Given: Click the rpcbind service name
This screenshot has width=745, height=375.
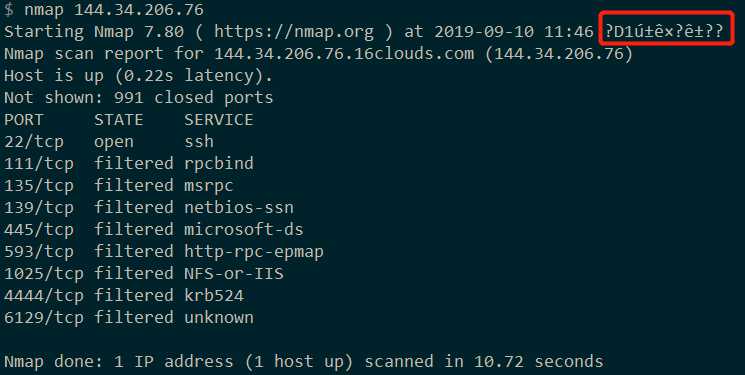Looking at the screenshot, I should [x=219, y=163].
